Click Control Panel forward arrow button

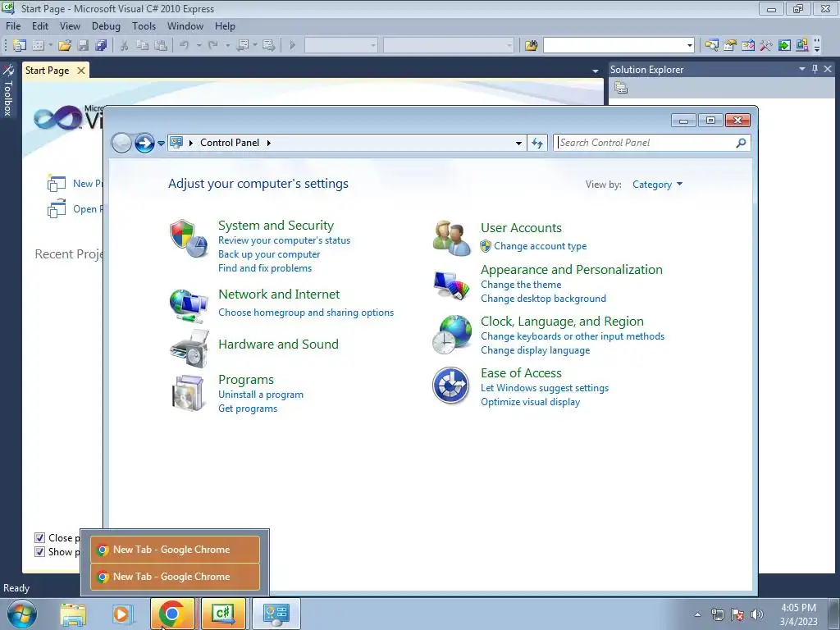144,143
